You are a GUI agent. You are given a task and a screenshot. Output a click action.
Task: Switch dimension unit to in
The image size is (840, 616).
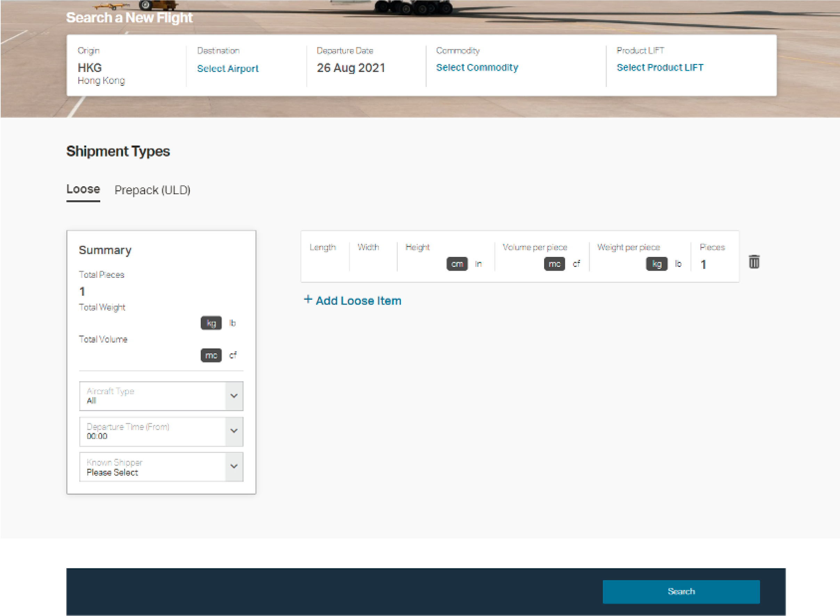click(x=478, y=264)
